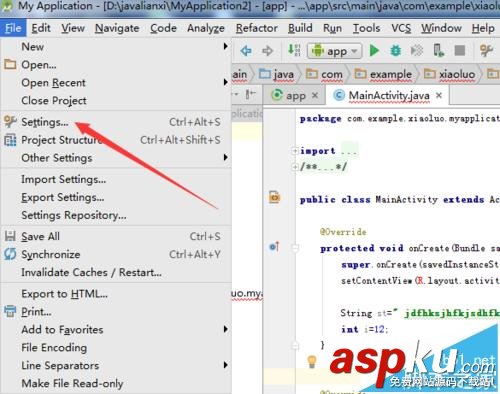This screenshot has height=394, width=500.
Task: Open the Edit menu
Action: (x=41, y=28)
